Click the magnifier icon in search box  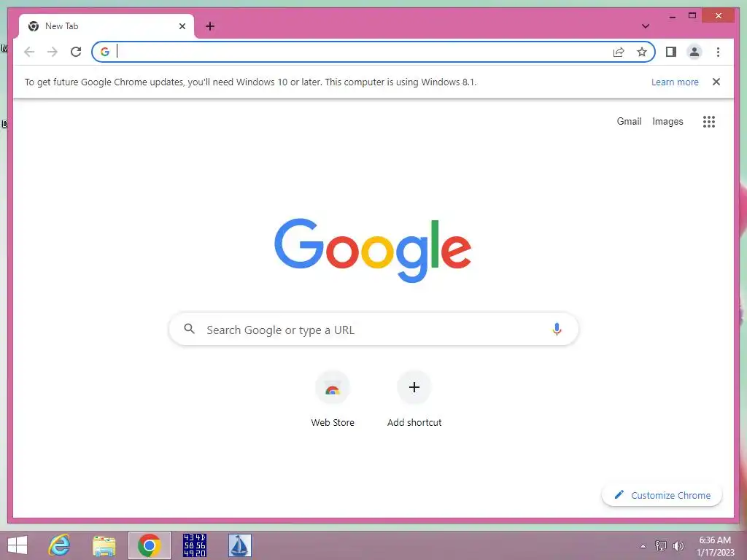189,329
